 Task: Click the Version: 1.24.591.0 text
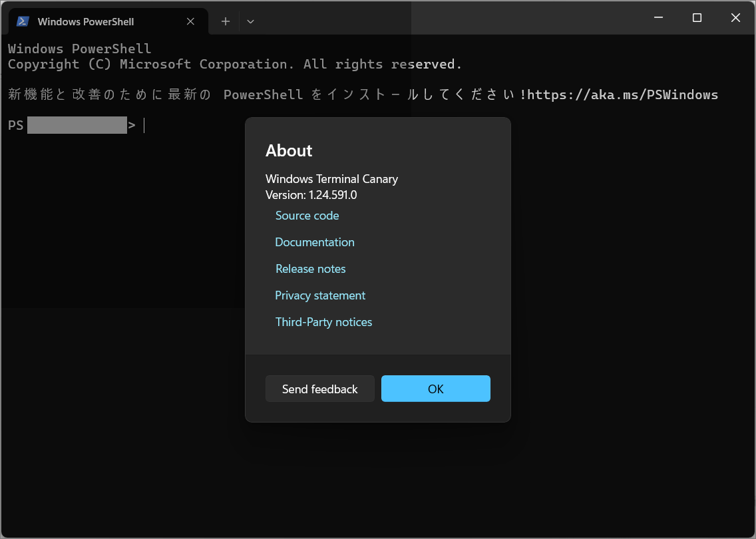point(311,195)
